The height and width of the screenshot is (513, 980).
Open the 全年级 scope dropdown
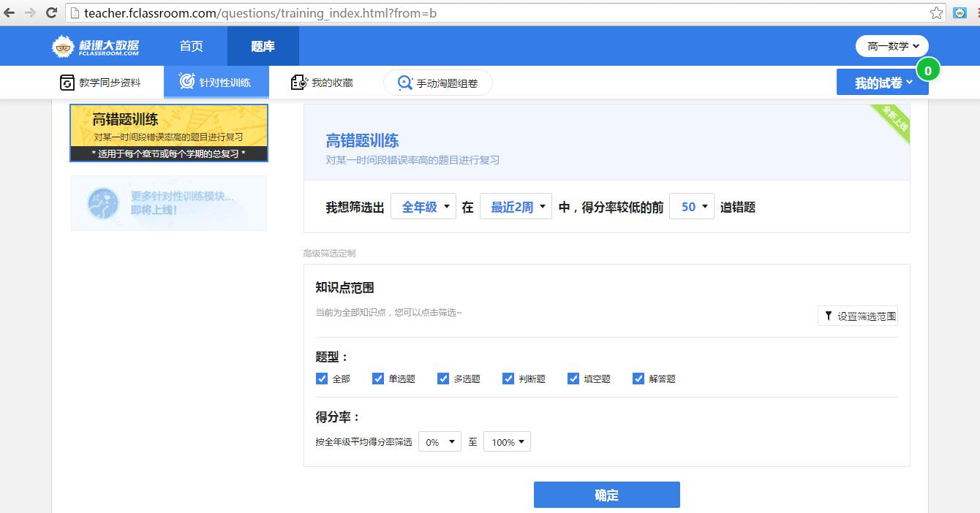[423, 207]
